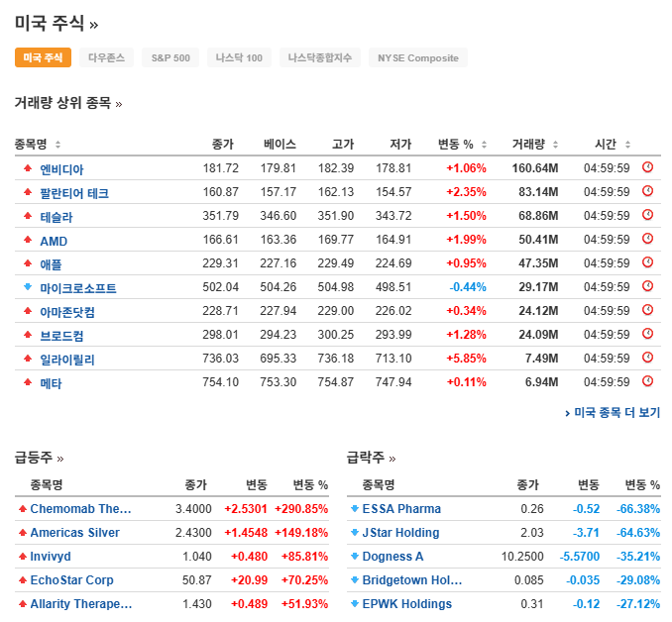Switch to the 나스닥 100 tab
Screen dimensions: 672x622
click(239, 57)
